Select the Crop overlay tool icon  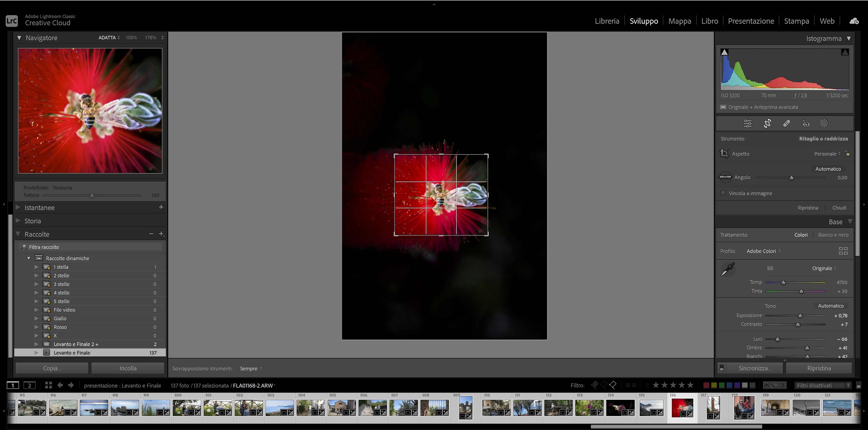pos(767,124)
